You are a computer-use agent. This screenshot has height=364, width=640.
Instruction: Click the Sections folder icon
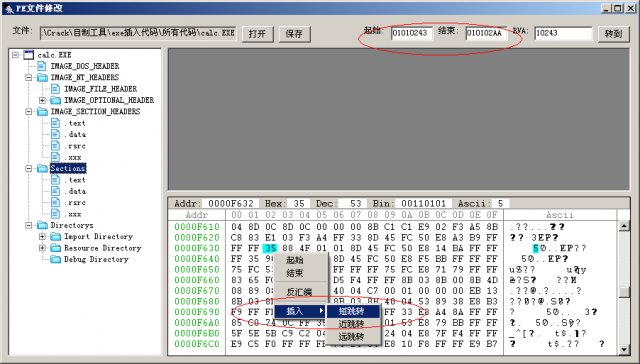pyautogui.click(x=42, y=168)
